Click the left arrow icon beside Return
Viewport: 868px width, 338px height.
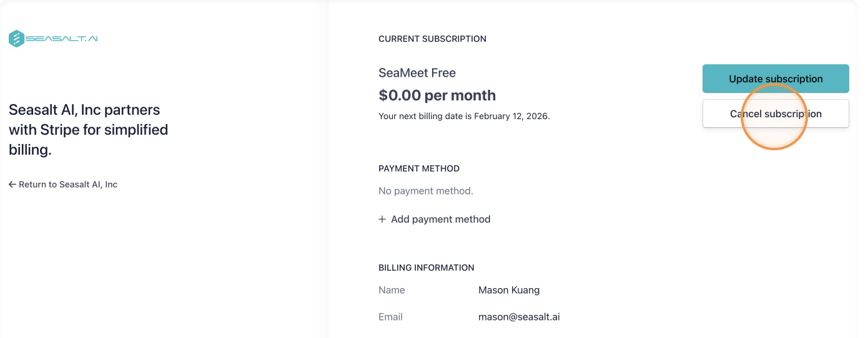point(12,185)
